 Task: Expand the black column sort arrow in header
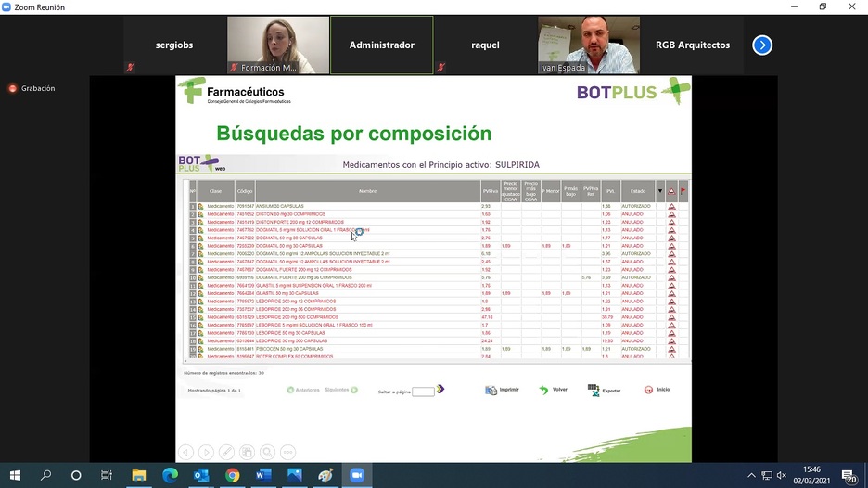coord(660,191)
